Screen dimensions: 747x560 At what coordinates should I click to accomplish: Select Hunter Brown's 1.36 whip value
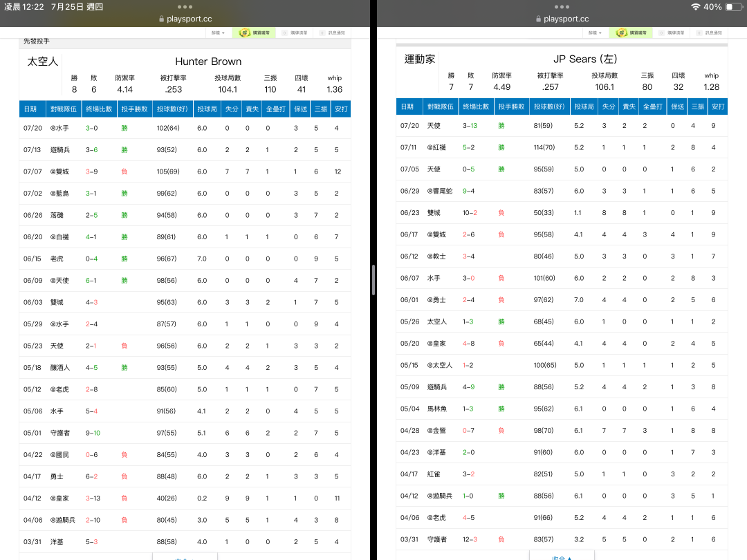(335, 89)
